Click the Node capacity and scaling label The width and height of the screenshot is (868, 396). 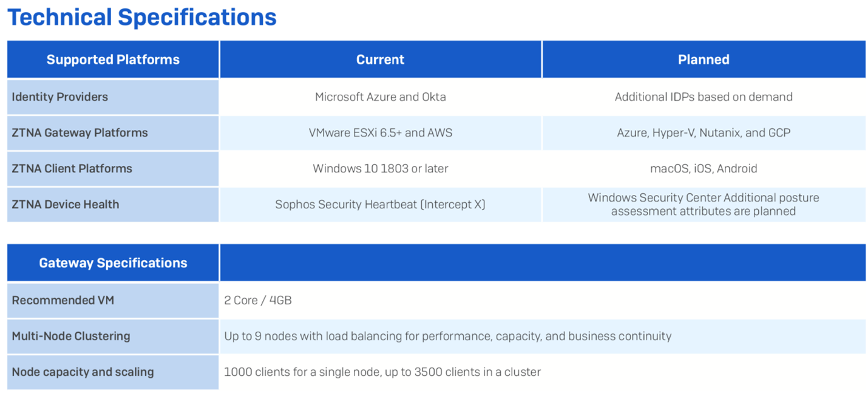[x=83, y=372]
